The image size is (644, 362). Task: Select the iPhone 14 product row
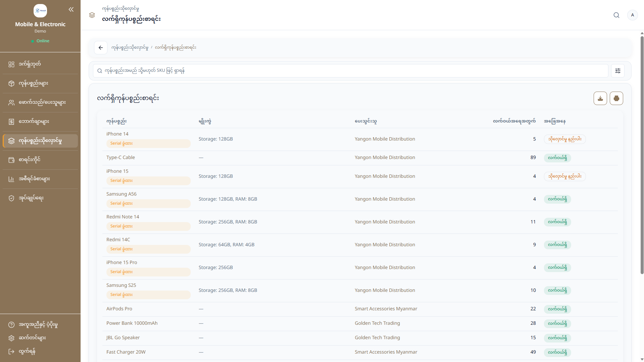coord(360,139)
